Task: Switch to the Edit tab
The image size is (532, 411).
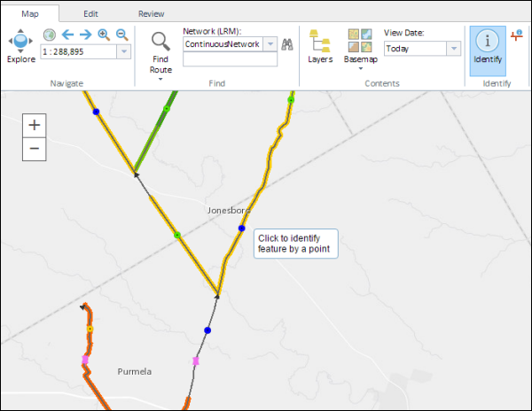Action: [90, 14]
